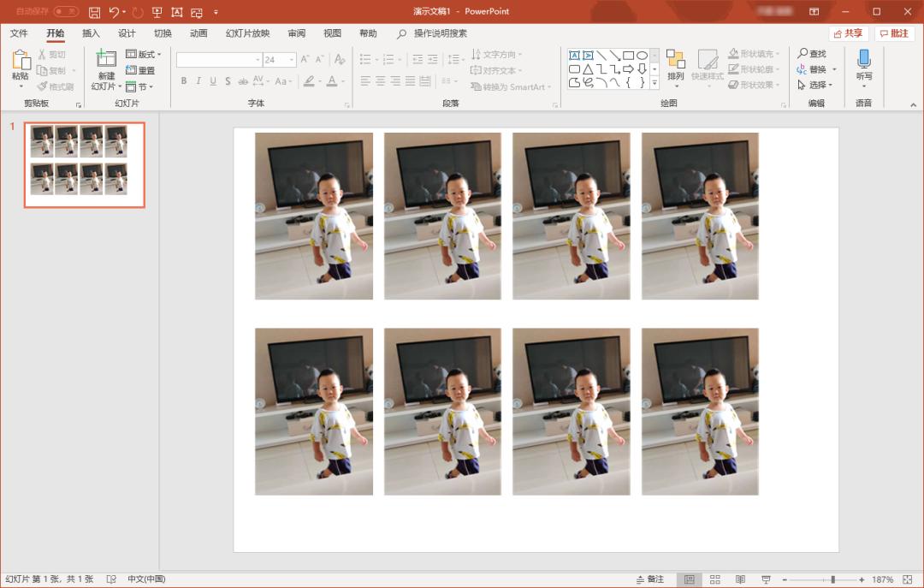Image resolution: width=924 pixels, height=588 pixels.
Task: Start slideshow from status bar icon
Action: 766,579
